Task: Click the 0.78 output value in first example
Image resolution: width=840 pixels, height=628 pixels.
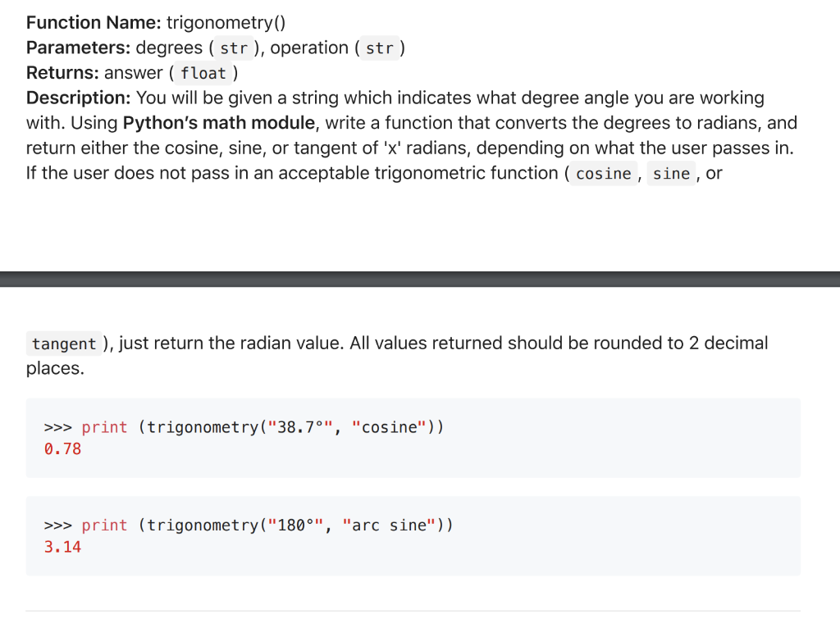Action: [63, 448]
